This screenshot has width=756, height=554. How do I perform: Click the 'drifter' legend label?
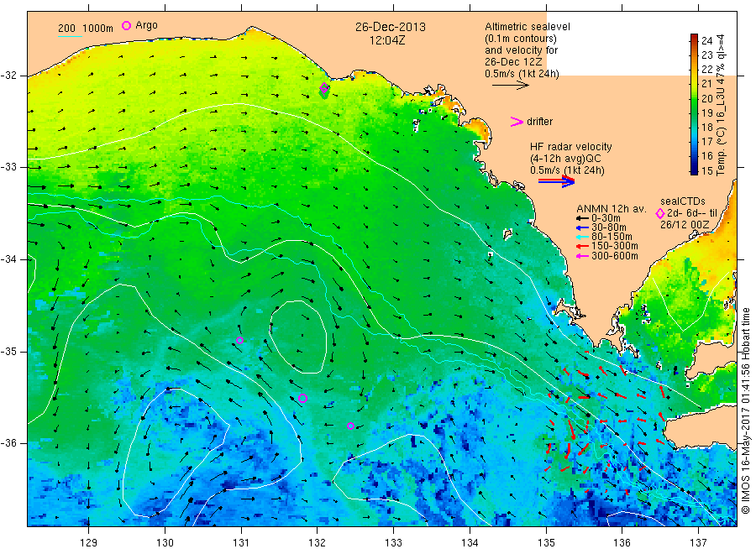tap(539, 122)
